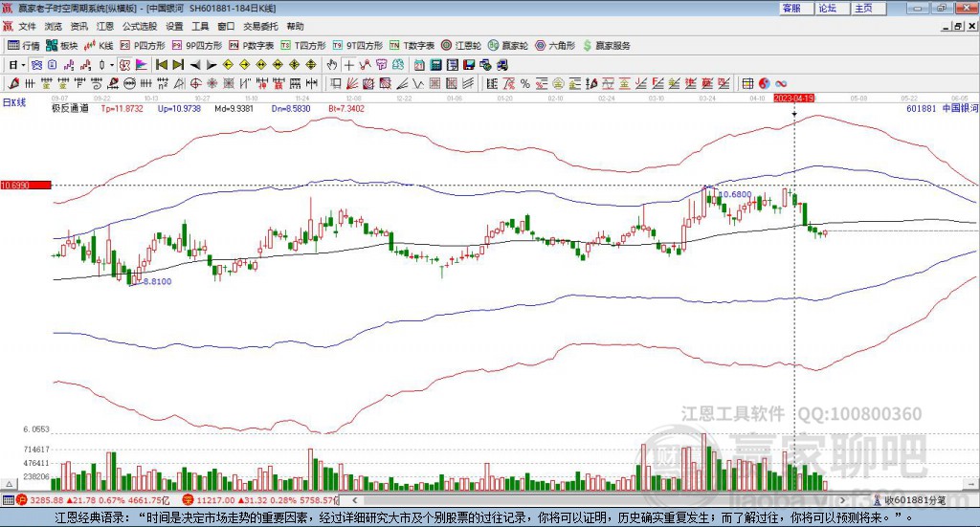Open the 9P四方形 tool

pyautogui.click(x=197, y=46)
